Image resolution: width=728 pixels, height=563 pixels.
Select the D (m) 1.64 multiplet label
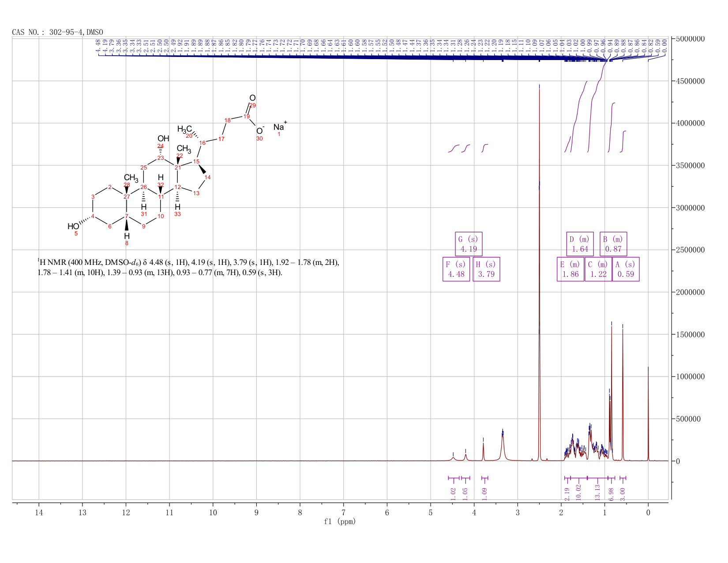pos(580,244)
